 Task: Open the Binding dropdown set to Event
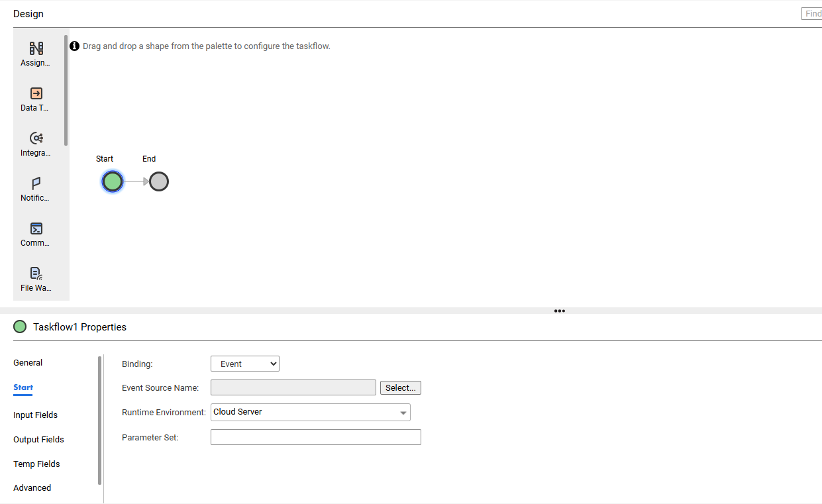tap(245, 364)
